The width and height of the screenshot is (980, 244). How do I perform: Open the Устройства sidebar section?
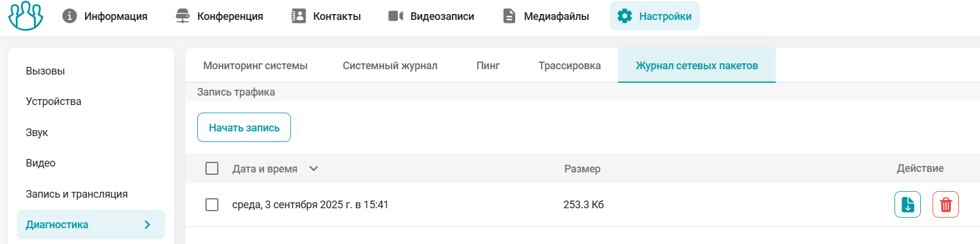[53, 101]
